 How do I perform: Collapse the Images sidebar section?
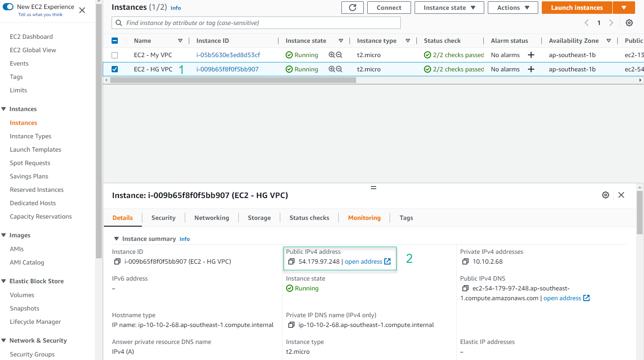(4, 235)
